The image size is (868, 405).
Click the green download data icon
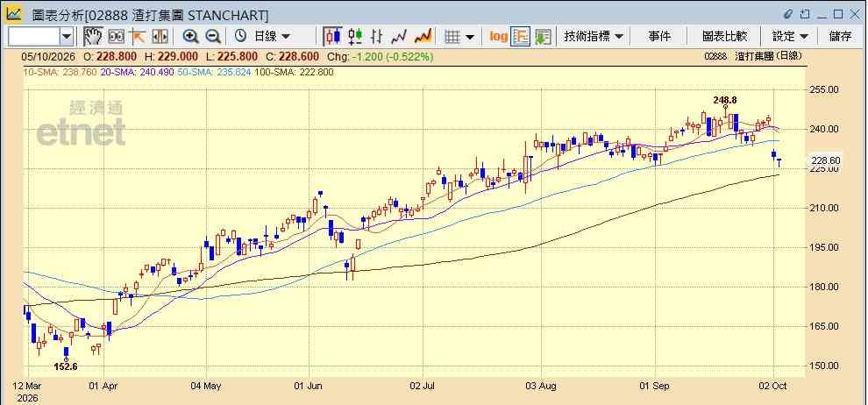coord(543,37)
